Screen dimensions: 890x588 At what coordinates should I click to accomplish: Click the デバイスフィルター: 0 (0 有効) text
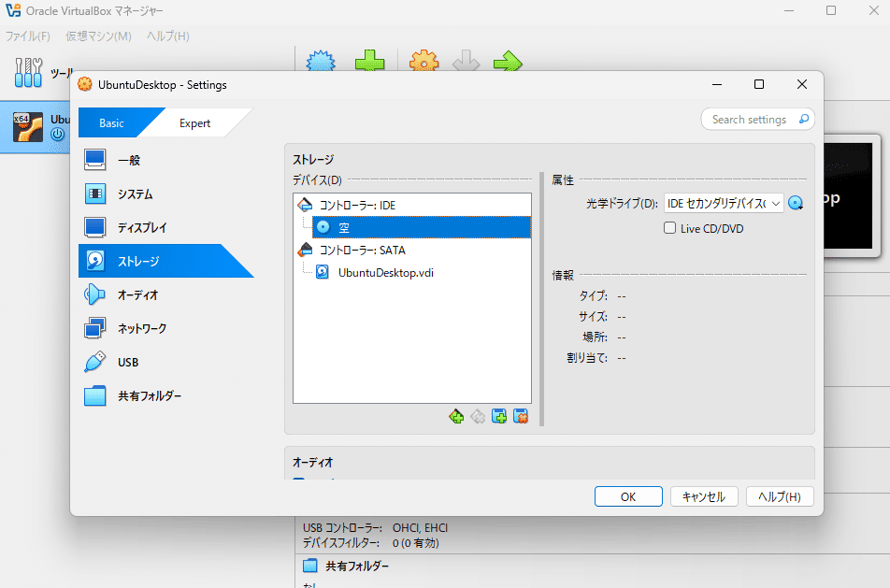(370, 542)
